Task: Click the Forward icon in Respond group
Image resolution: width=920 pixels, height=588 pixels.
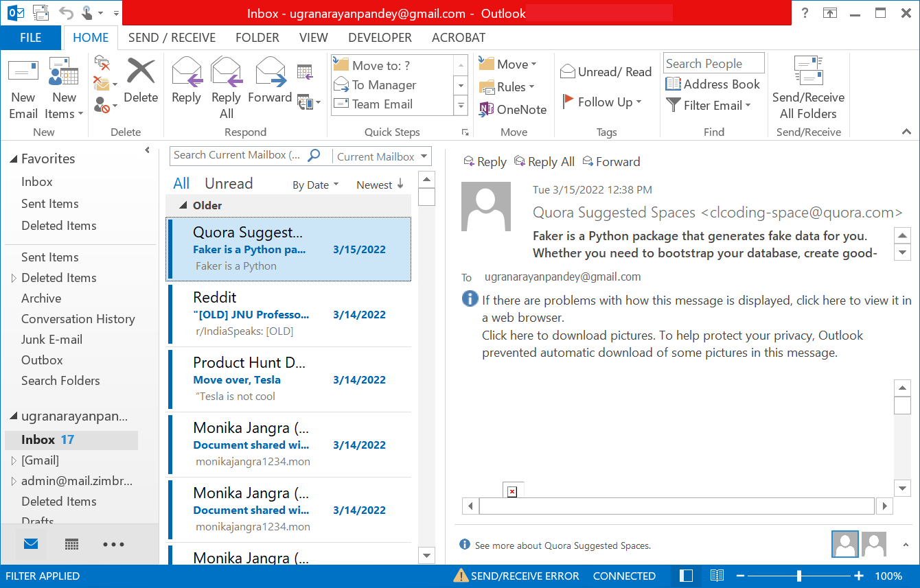Action: tap(270, 73)
